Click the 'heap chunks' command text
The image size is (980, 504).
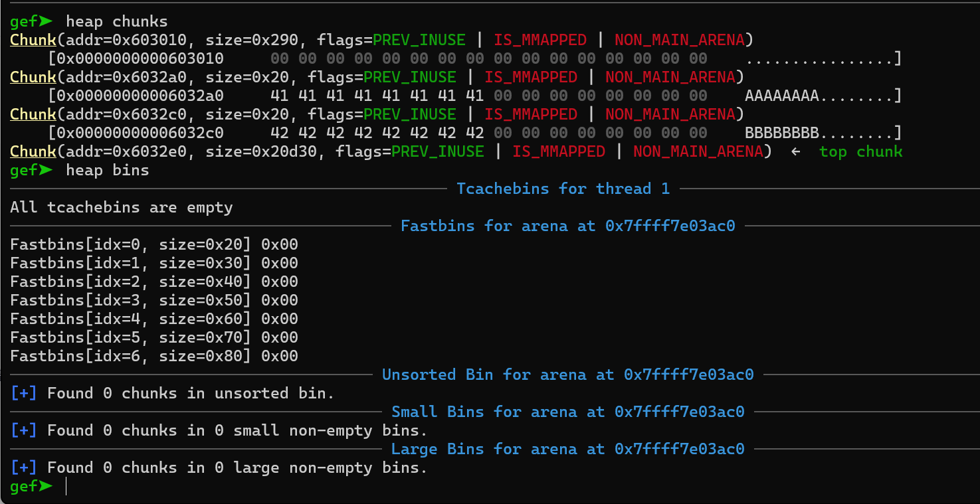pos(116,21)
